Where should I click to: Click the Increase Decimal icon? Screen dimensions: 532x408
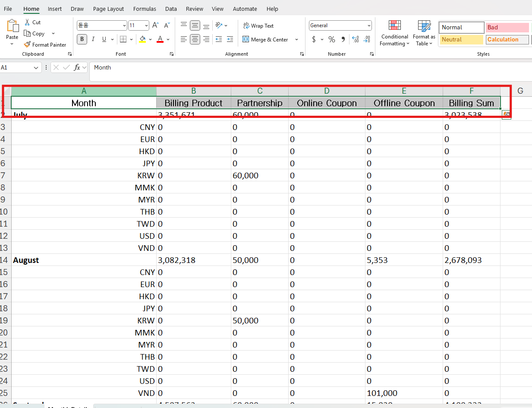pos(355,39)
